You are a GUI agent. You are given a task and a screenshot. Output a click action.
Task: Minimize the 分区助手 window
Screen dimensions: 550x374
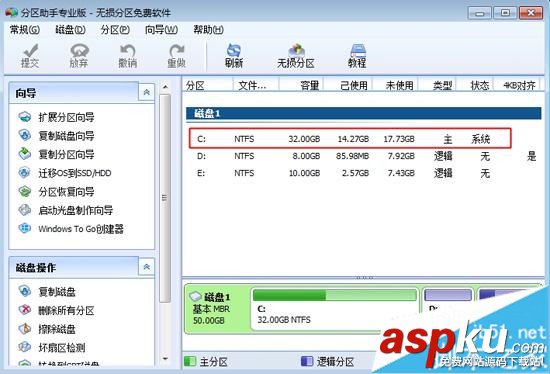[479, 13]
